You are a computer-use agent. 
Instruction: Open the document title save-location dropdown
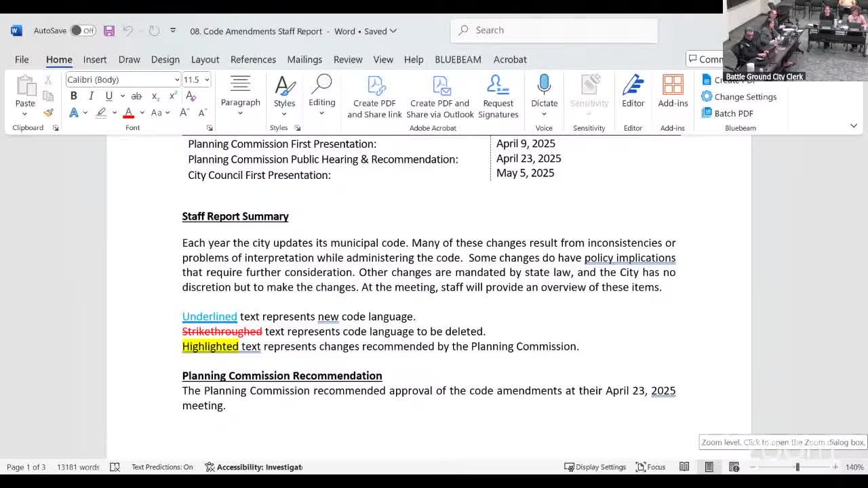coord(393,31)
